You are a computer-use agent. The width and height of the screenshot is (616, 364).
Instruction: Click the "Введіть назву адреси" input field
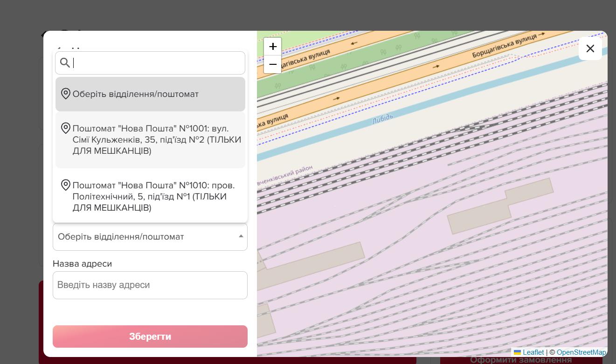pyautogui.click(x=150, y=285)
